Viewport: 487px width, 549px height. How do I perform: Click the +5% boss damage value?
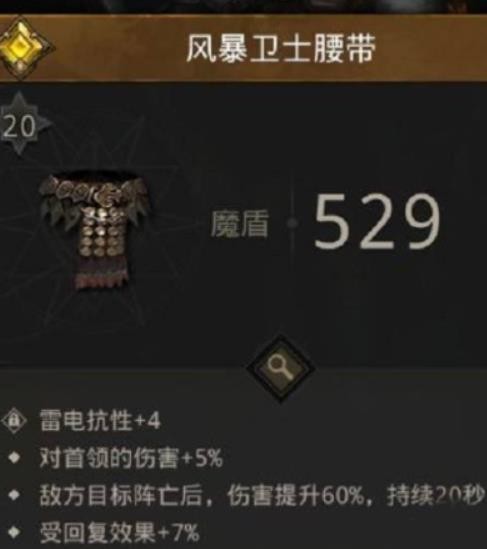pyautogui.click(x=202, y=458)
